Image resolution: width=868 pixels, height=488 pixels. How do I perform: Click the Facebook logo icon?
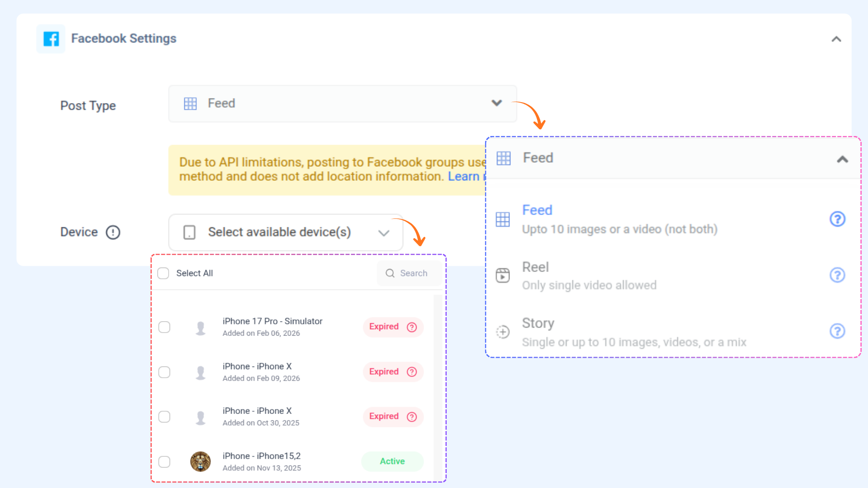coord(51,39)
